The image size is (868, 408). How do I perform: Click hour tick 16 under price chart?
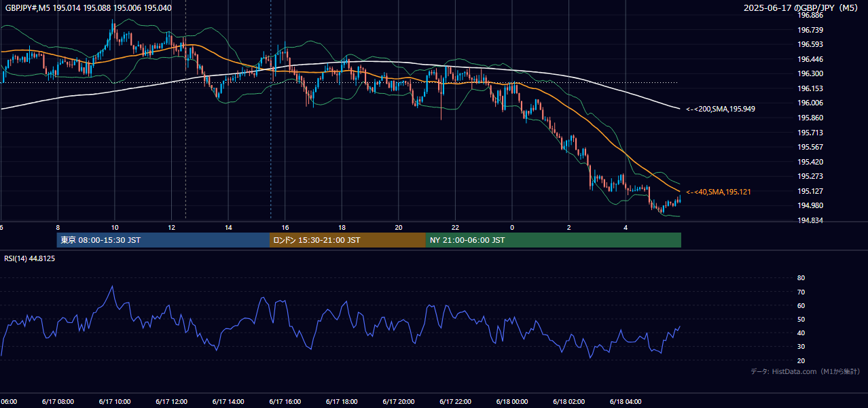285,227
